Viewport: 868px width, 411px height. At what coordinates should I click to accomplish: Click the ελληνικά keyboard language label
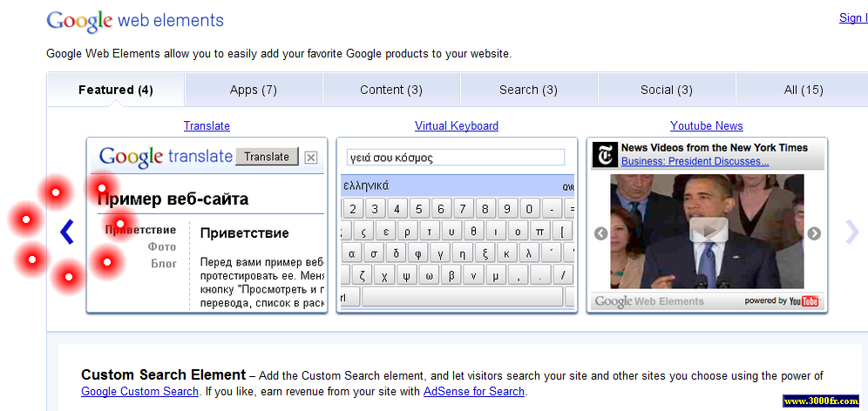click(x=366, y=185)
